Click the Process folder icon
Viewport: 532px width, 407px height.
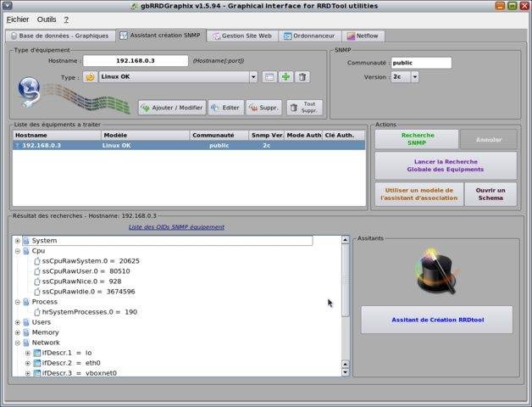point(26,302)
